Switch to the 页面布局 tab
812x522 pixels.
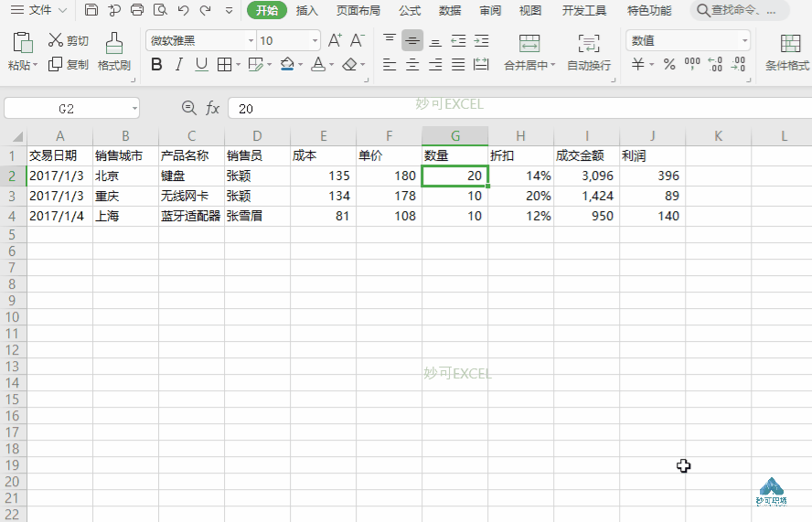tap(358, 10)
